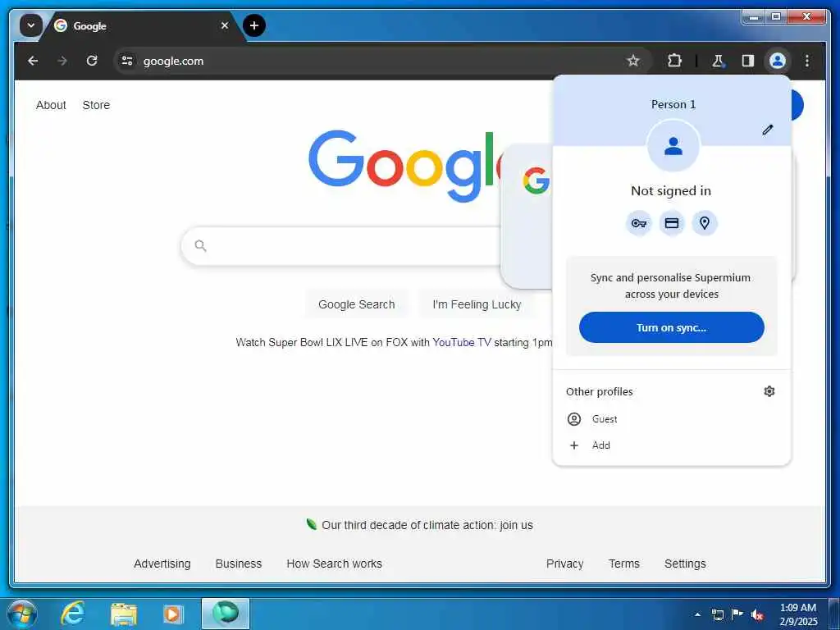Open the Extensions puzzle icon

674,61
